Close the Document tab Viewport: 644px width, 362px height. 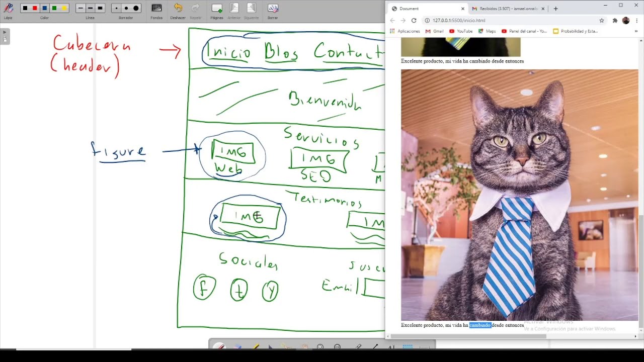click(463, 9)
